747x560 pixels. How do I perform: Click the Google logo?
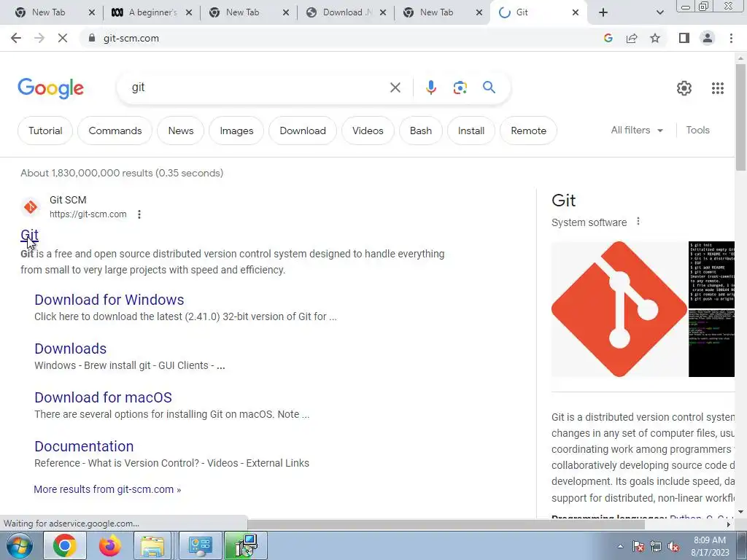pyautogui.click(x=50, y=88)
